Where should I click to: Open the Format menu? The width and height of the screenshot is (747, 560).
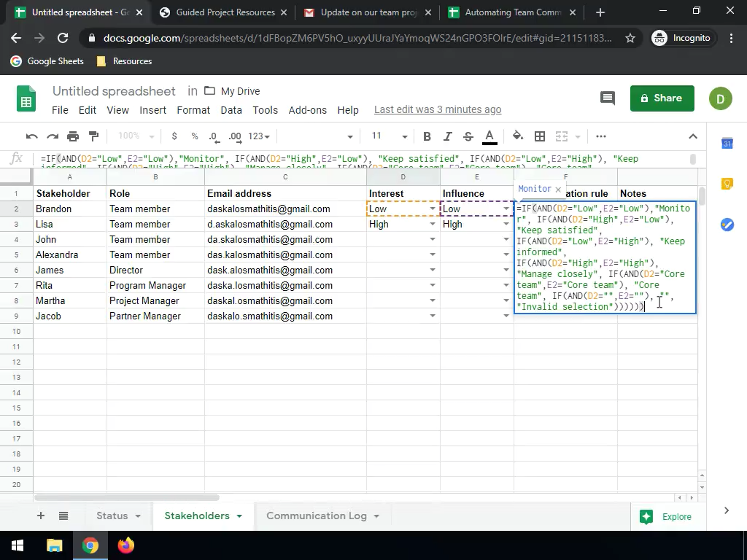click(193, 110)
